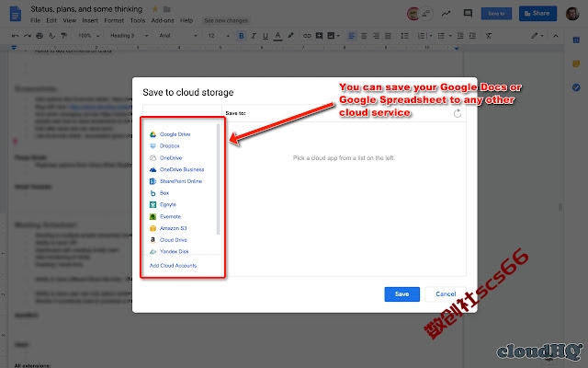Open the activity dashboard icon
588x368 pixels.
(446, 14)
